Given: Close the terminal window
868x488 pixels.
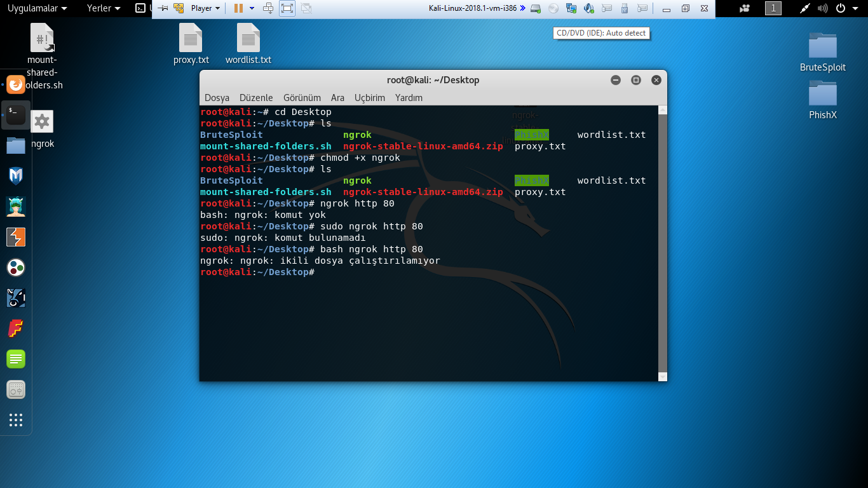Looking at the screenshot, I should click(656, 80).
